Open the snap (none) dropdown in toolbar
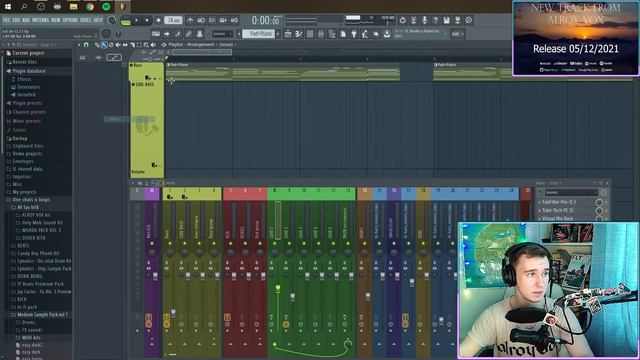The height and width of the screenshot is (360, 640). 222,34
